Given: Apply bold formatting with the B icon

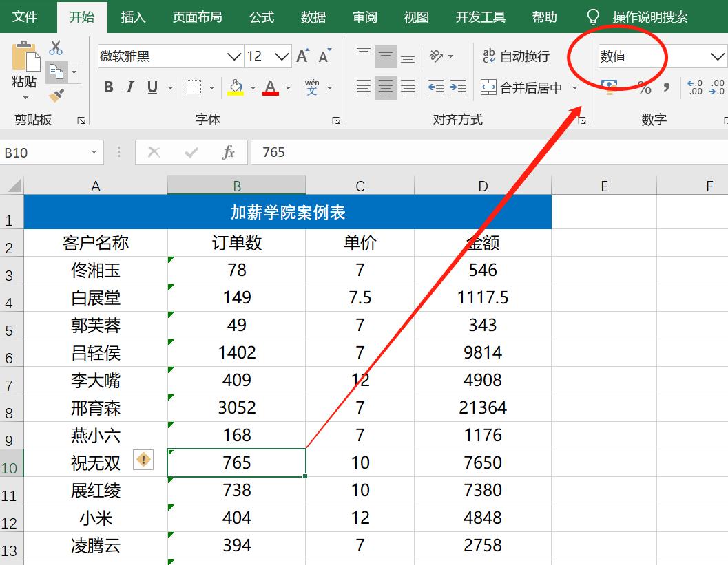Looking at the screenshot, I should coord(107,87).
